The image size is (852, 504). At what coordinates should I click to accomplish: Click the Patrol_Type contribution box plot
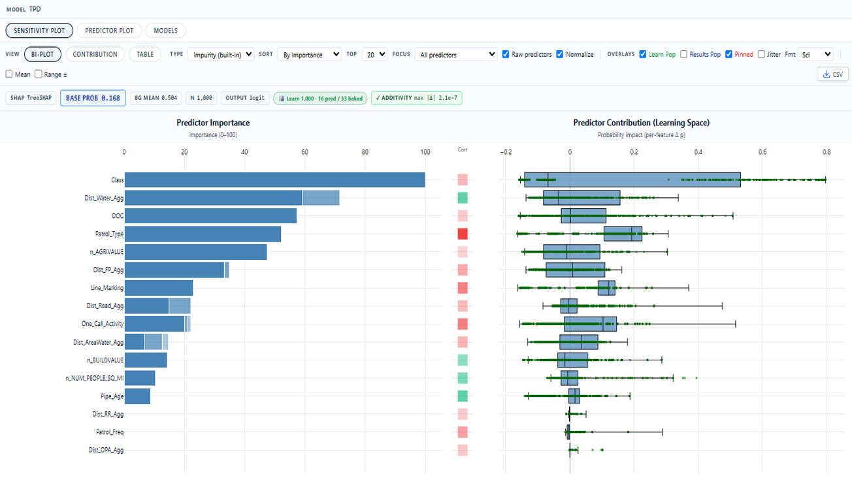point(623,234)
